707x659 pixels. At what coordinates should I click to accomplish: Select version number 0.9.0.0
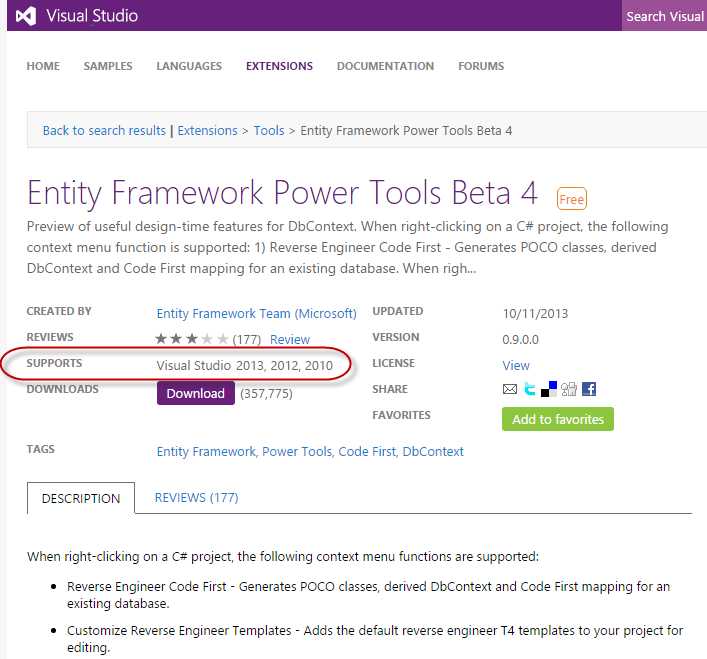[520, 339]
